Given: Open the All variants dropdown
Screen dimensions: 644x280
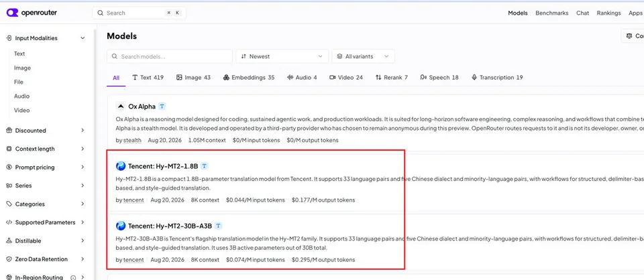Looking at the screenshot, I should pyautogui.click(x=364, y=56).
